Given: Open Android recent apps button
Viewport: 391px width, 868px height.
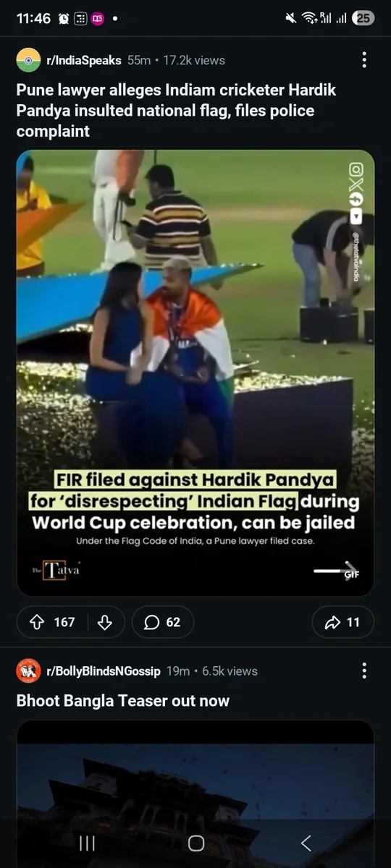Looking at the screenshot, I should click(87, 843).
